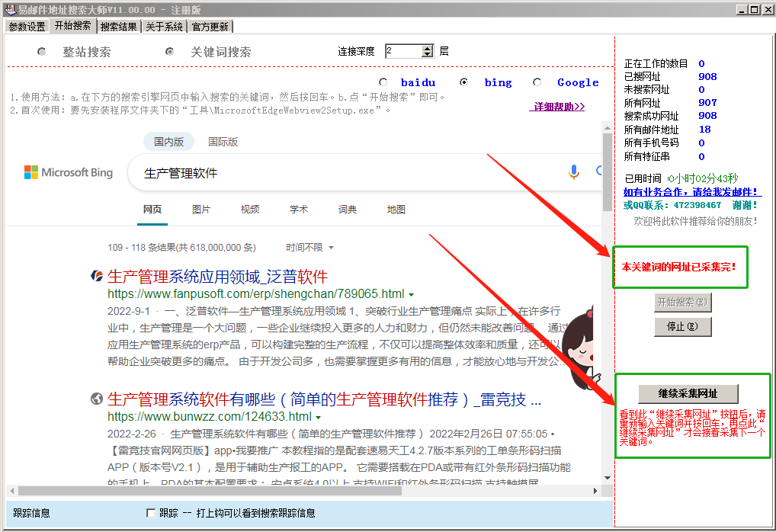Screen dimensions: 776x532
Task: Select the 关键词搜索 radio option
Action: tap(170, 52)
